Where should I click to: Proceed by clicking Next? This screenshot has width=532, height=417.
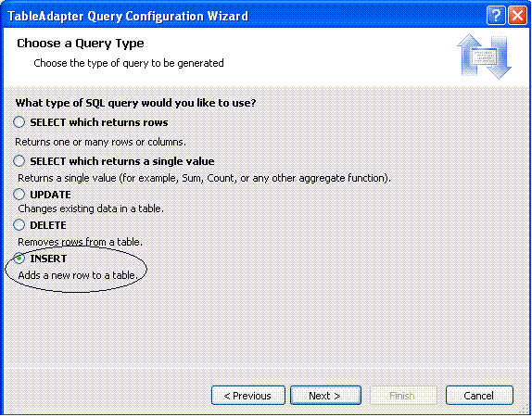click(325, 396)
